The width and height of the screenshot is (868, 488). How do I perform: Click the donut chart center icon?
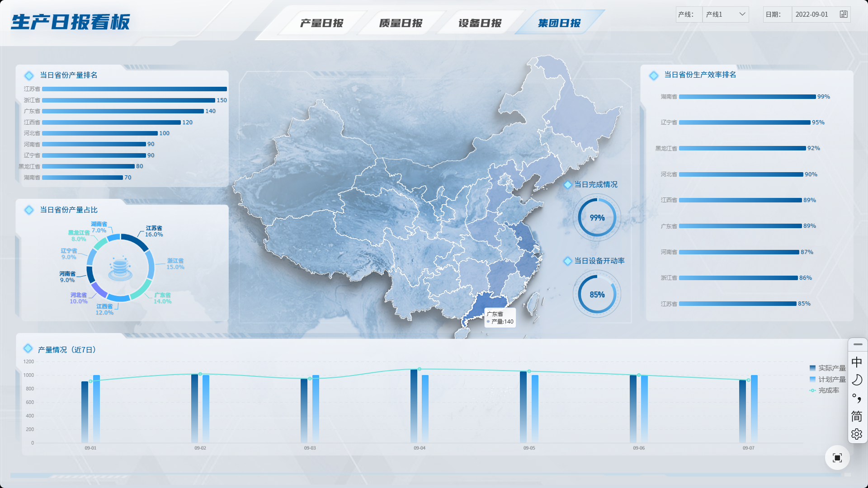point(120,268)
